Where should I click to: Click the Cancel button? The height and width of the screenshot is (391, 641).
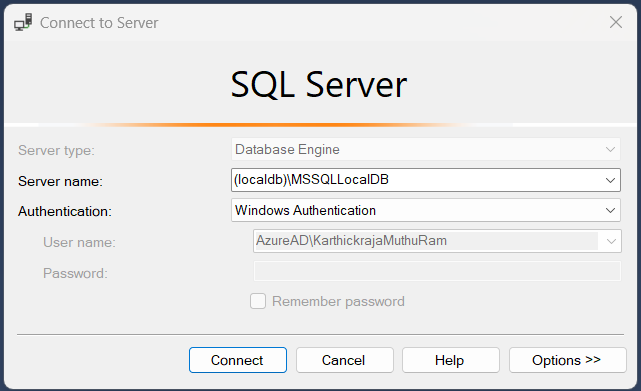click(x=345, y=360)
